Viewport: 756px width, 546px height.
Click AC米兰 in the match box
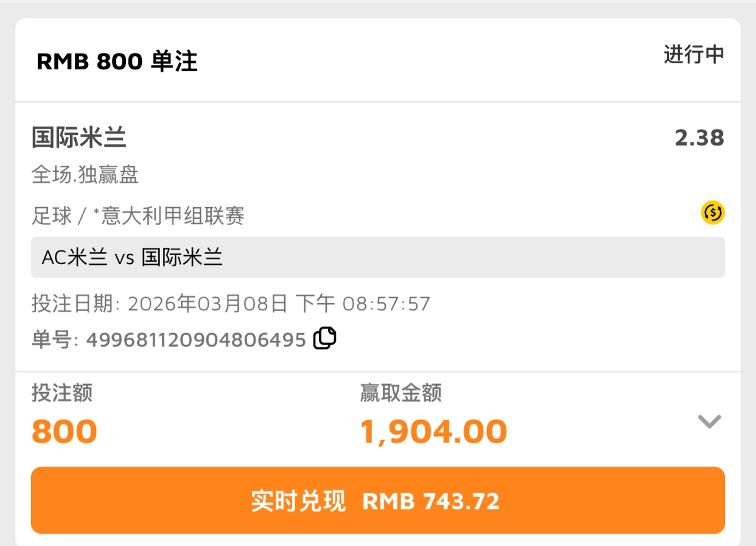coord(75,257)
